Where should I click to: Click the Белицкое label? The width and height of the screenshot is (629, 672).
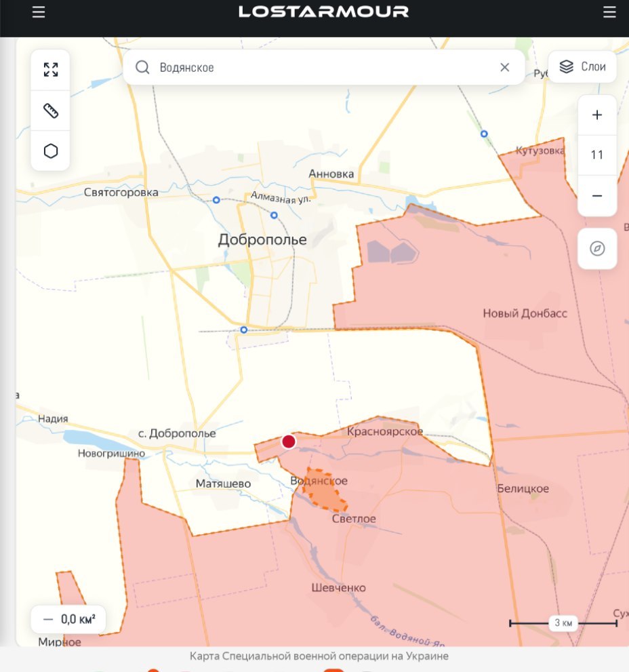point(523,488)
